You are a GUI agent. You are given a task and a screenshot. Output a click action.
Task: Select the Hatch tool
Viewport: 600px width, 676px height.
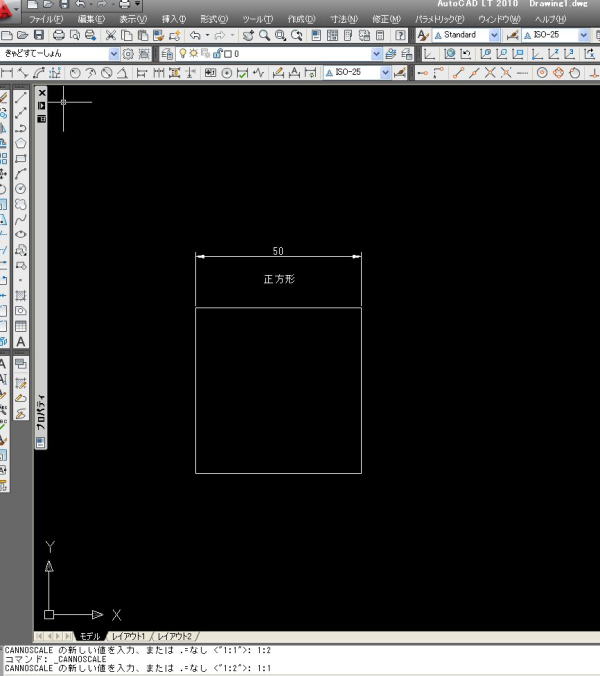[x=21, y=295]
